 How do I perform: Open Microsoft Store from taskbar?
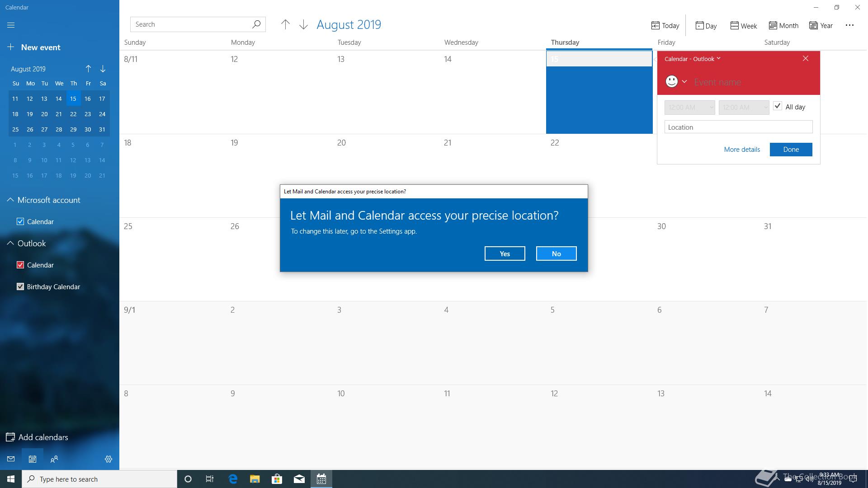[x=277, y=479]
